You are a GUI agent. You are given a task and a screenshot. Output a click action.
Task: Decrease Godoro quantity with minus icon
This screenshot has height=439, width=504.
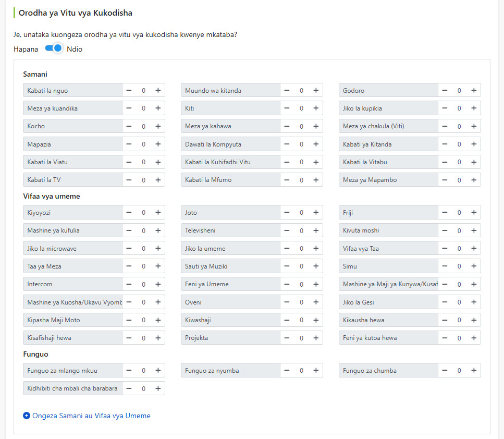(x=445, y=90)
